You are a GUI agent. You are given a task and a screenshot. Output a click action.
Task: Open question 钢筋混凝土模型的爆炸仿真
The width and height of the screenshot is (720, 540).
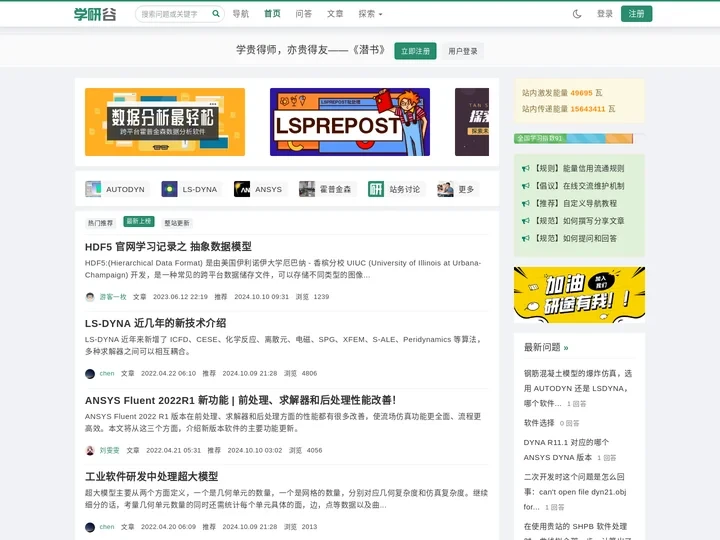tap(578, 388)
